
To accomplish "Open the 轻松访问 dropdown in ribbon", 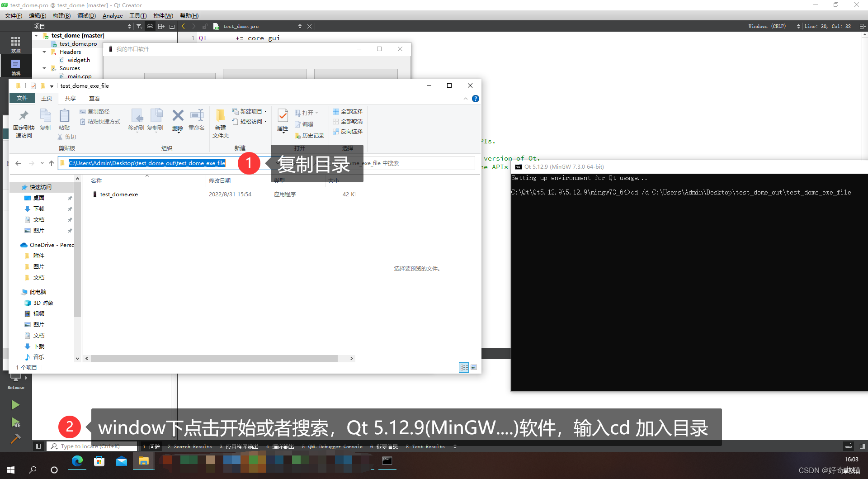I will [250, 121].
